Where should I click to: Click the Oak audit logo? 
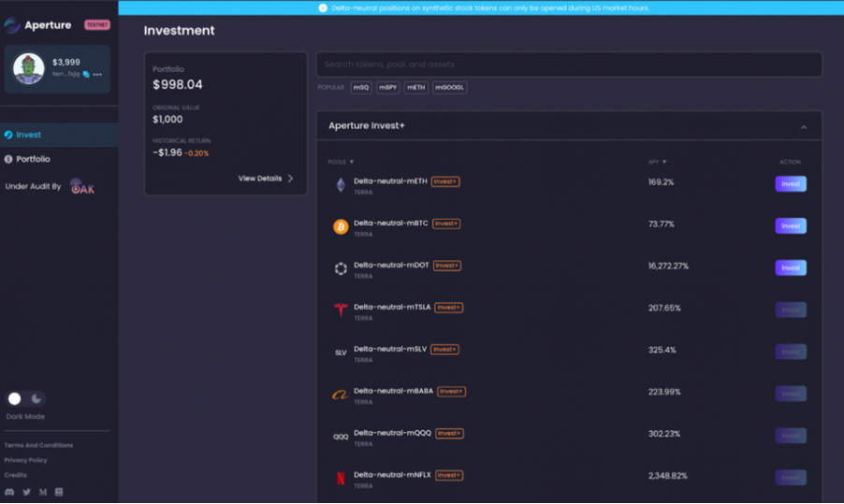[x=82, y=187]
